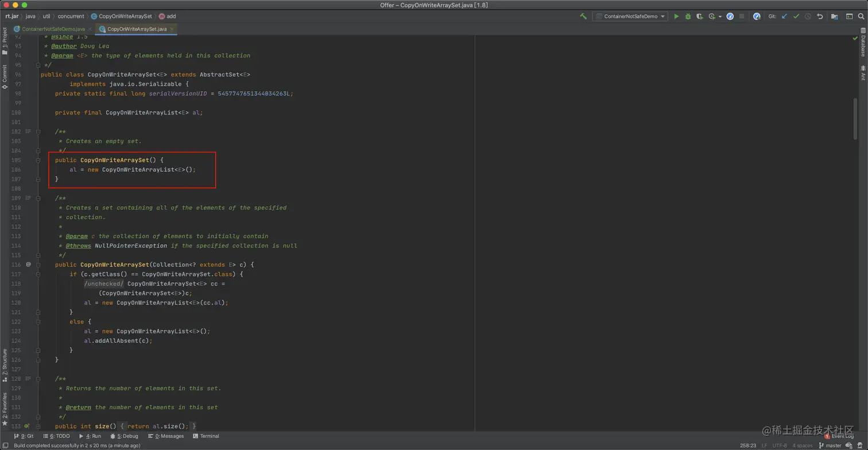Open the Project tool window
Screen dimensions: 868x450
[x=5, y=41]
